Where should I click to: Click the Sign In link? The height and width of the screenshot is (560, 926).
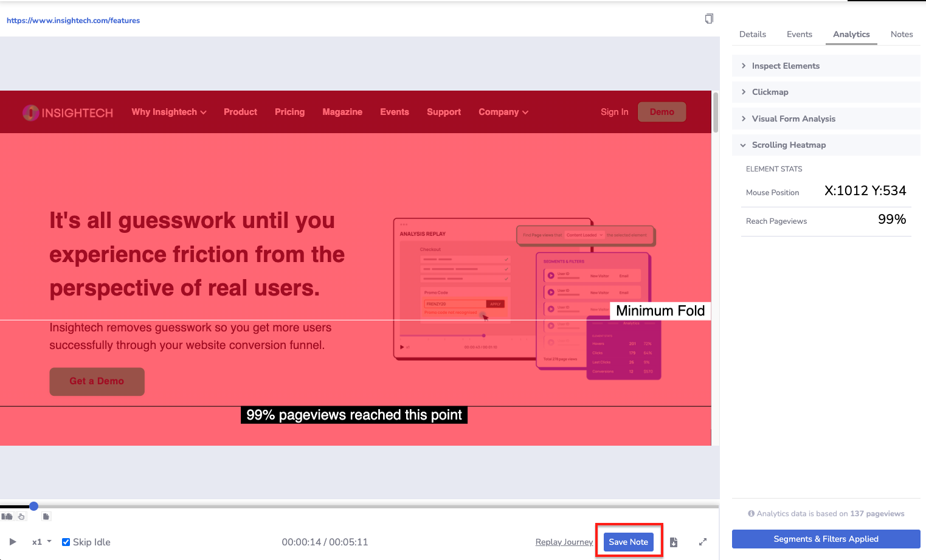click(x=614, y=112)
